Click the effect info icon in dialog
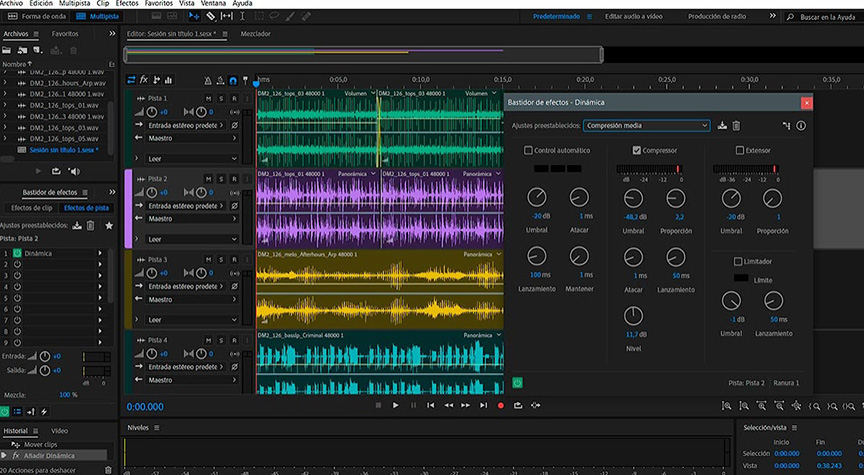The image size is (864, 475). (x=801, y=126)
